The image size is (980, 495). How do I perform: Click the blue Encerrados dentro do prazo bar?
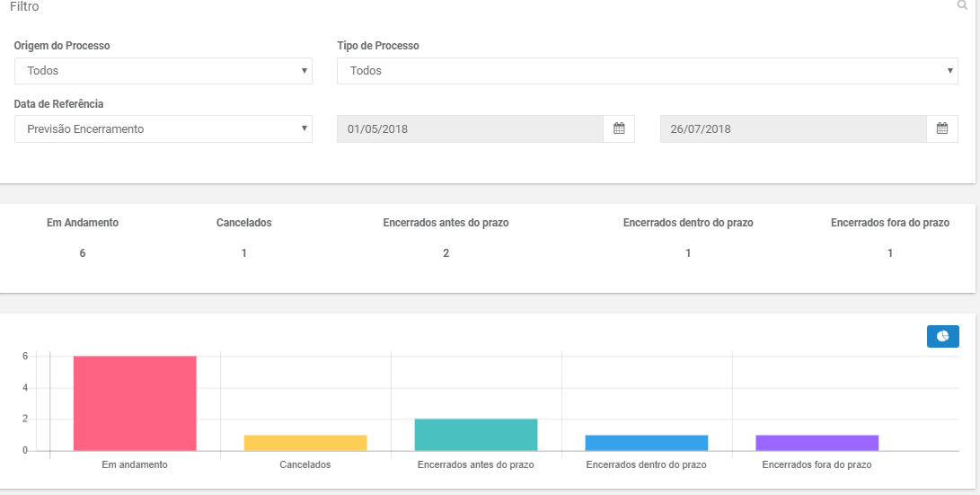pyautogui.click(x=646, y=443)
